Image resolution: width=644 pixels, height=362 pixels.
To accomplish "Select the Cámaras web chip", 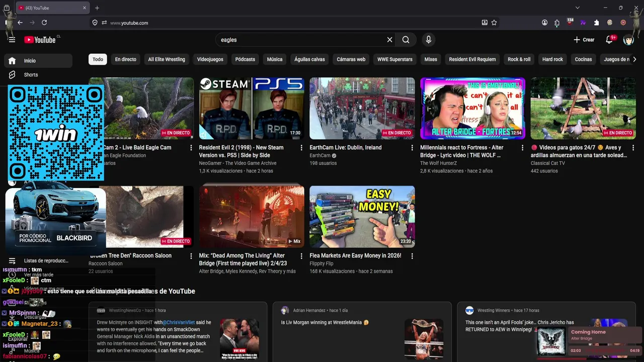I will (x=351, y=59).
